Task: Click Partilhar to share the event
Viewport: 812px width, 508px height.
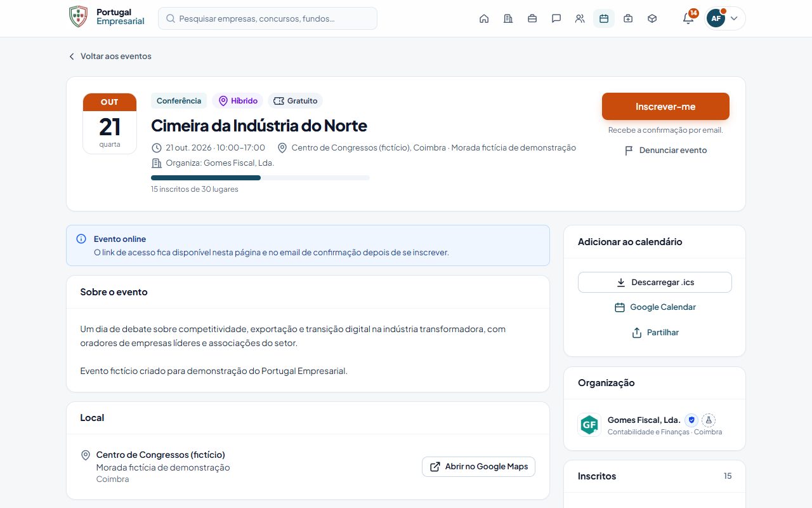Action: pos(655,333)
